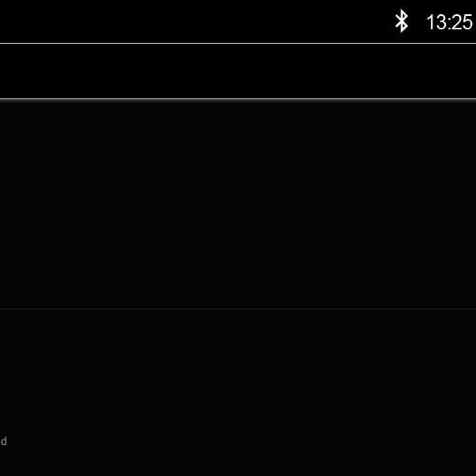Click the truncated "d" text at left edge
This screenshot has width=476, height=476.
point(3,441)
